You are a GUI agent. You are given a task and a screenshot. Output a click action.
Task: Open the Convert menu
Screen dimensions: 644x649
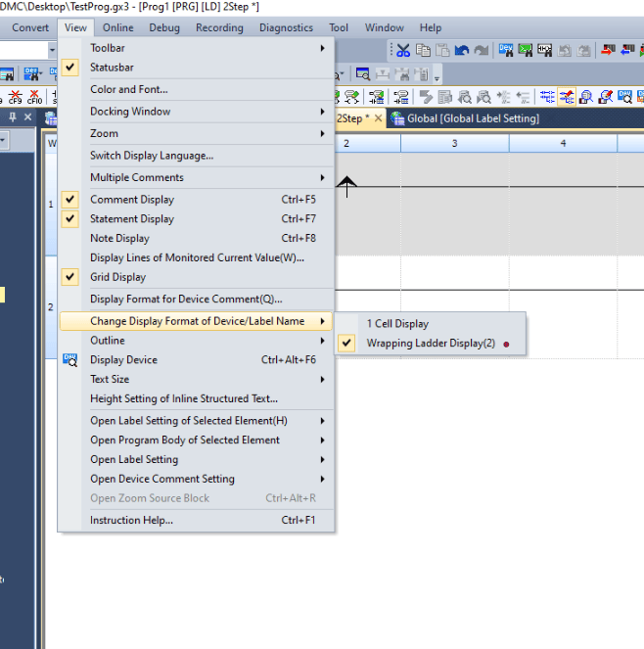pyautogui.click(x=30, y=27)
